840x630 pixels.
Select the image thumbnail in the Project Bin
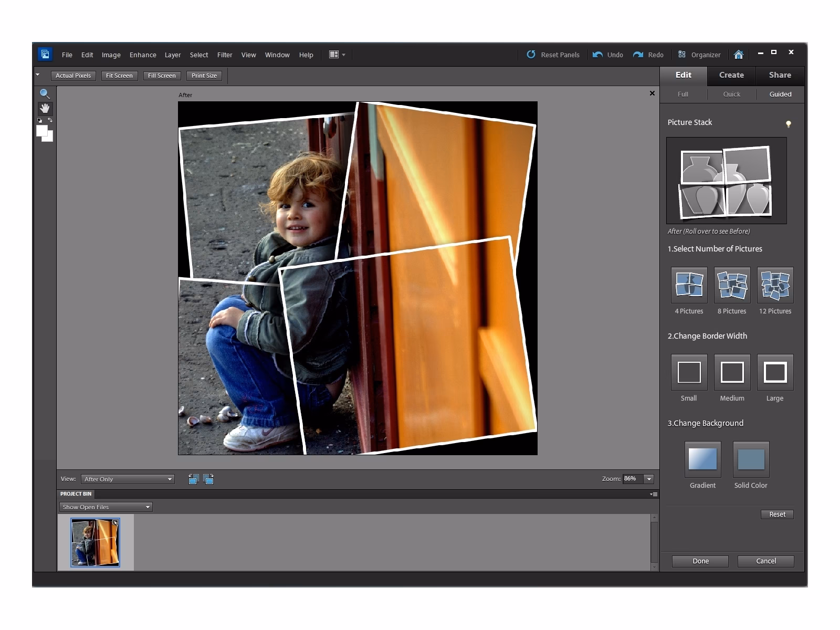point(94,542)
